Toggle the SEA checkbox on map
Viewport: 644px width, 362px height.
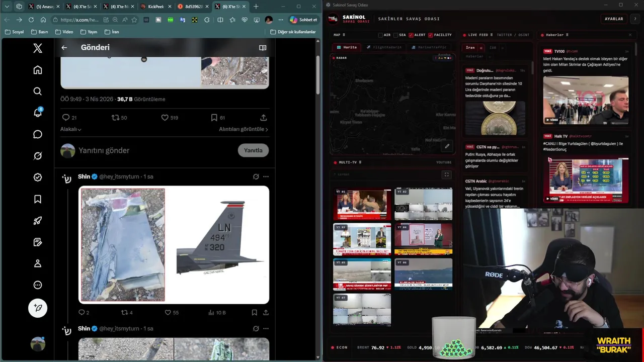396,35
